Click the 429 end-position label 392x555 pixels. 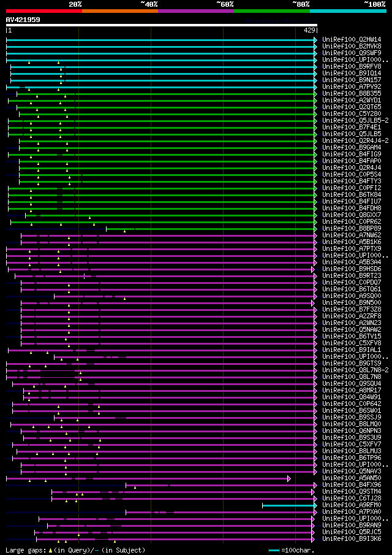(x=310, y=31)
